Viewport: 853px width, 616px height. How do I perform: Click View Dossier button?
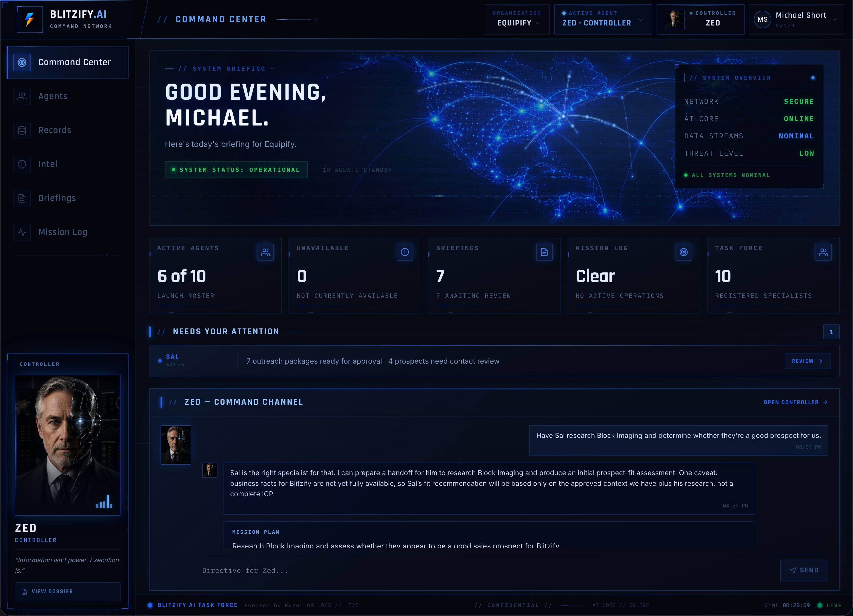pos(68,592)
